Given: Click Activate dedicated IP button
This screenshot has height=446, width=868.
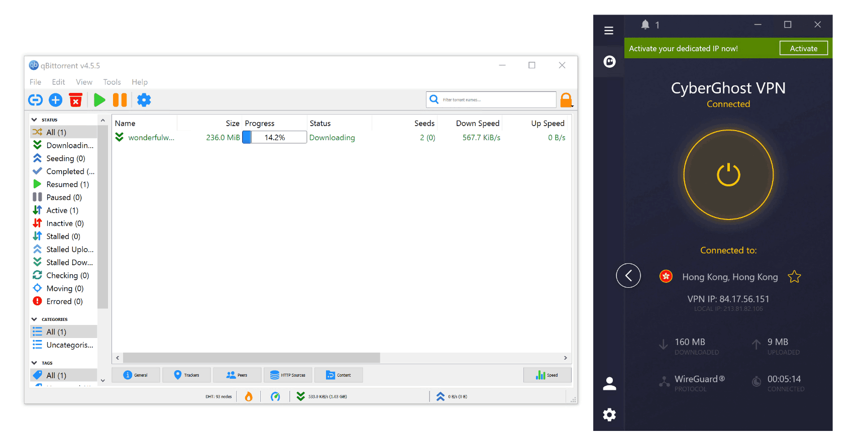Looking at the screenshot, I should [x=804, y=48].
